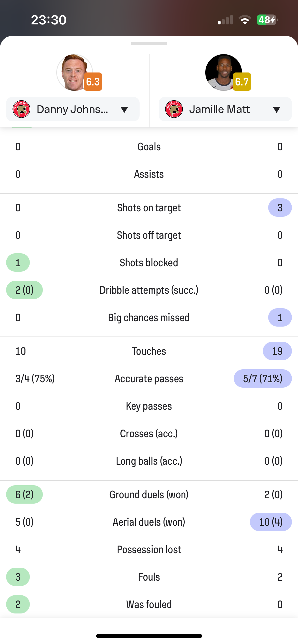Tap the highlighted 19 touches value
The width and height of the screenshot is (298, 644).
[x=277, y=351]
